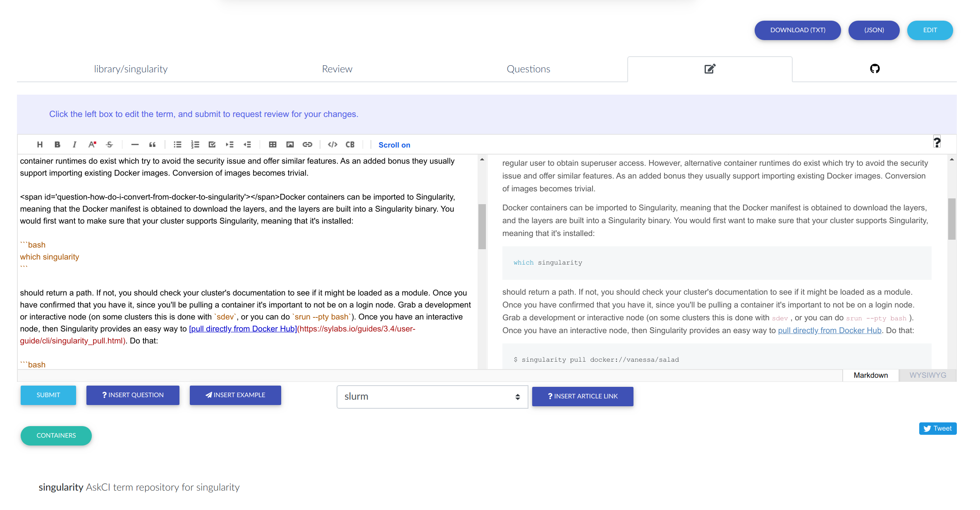Viewport: 980px width, 510px height.
Task: Click the 'which singularity' line in markdown source
Action: tap(50, 257)
